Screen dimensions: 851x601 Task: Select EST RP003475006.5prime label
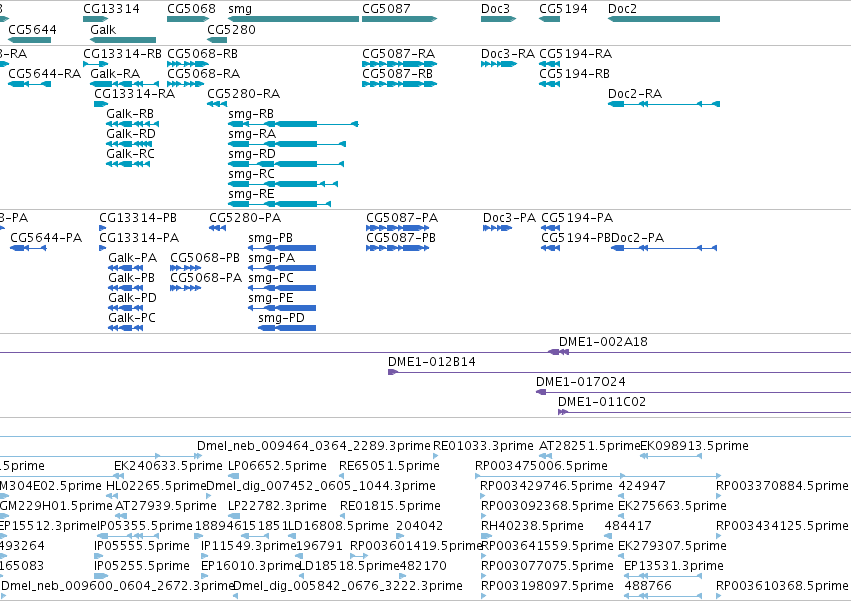(541, 466)
